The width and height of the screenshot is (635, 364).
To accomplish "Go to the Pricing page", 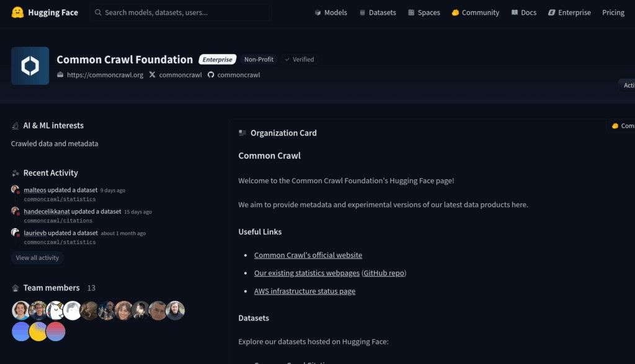I will (x=613, y=12).
